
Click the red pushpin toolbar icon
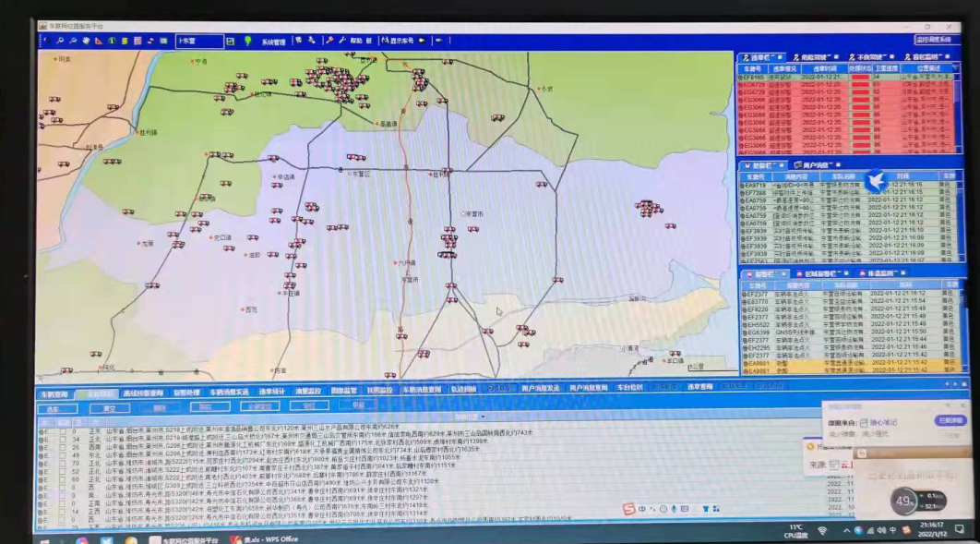coord(329,41)
